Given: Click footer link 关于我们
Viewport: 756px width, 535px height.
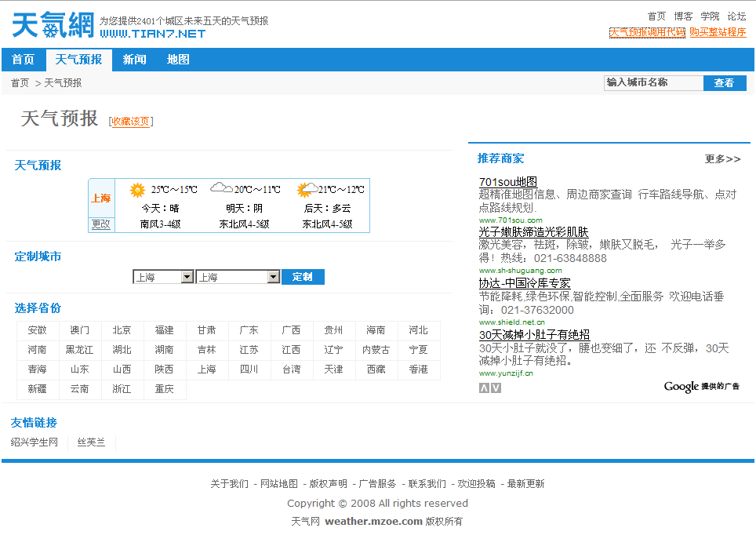Looking at the screenshot, I should (x=230, y=484).
